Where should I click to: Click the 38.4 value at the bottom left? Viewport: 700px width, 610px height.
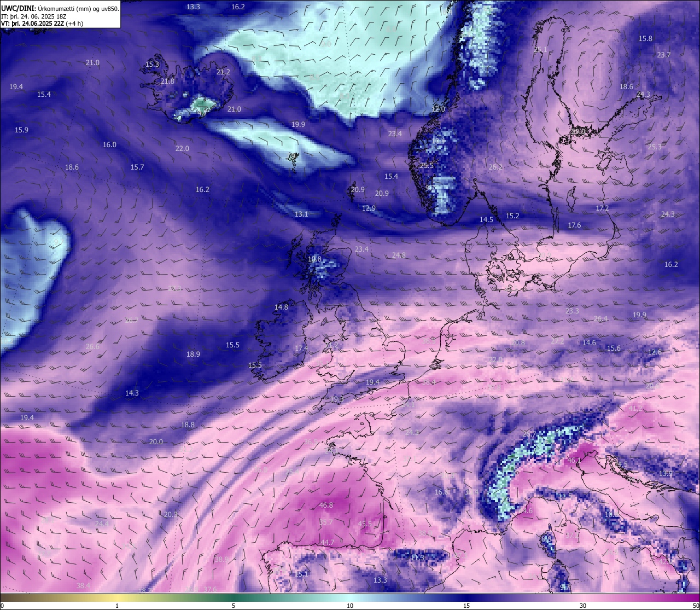[83, 586]
